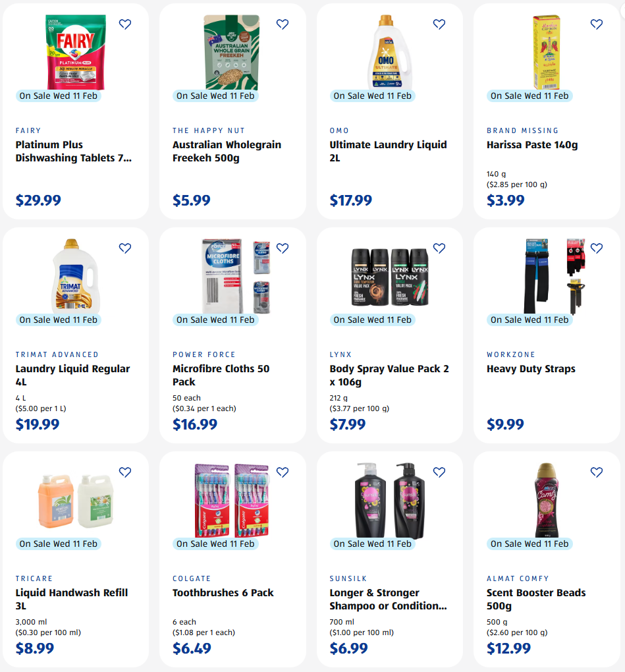The image size is (625, 672).
Task: Add Australian Wholegrain Freekeh to favorites
Action: point(283,24)
